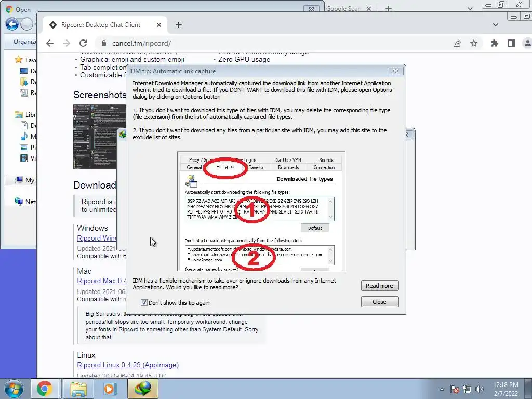Select the Videos library icon
The image size is (532, 399).
24,158
